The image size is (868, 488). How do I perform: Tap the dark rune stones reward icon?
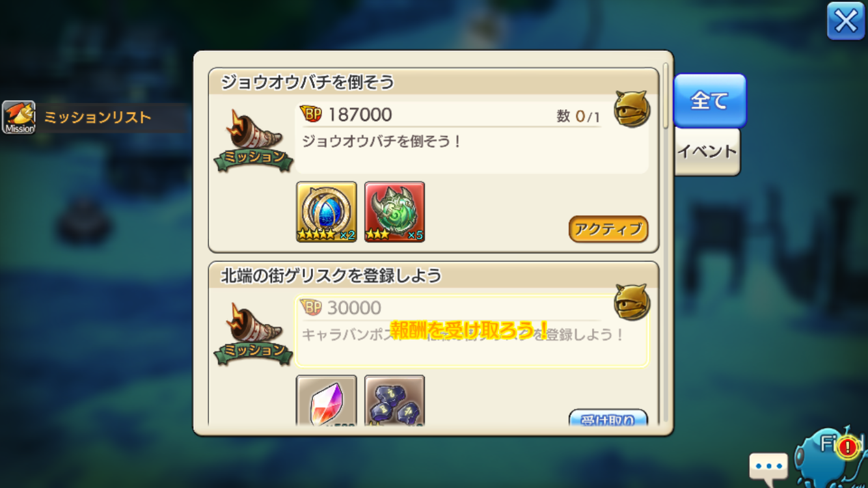pyautogui.click(x=395, y=400)
